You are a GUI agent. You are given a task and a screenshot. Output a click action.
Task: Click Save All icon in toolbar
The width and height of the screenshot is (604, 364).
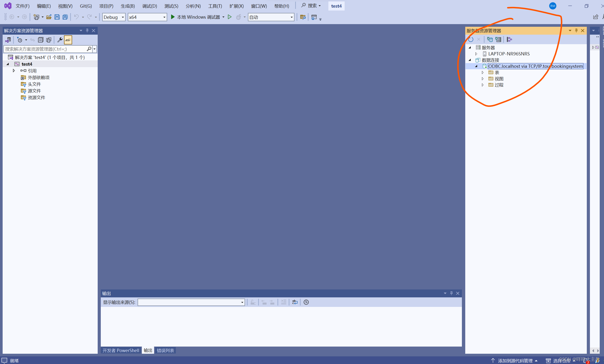point(65,17)
